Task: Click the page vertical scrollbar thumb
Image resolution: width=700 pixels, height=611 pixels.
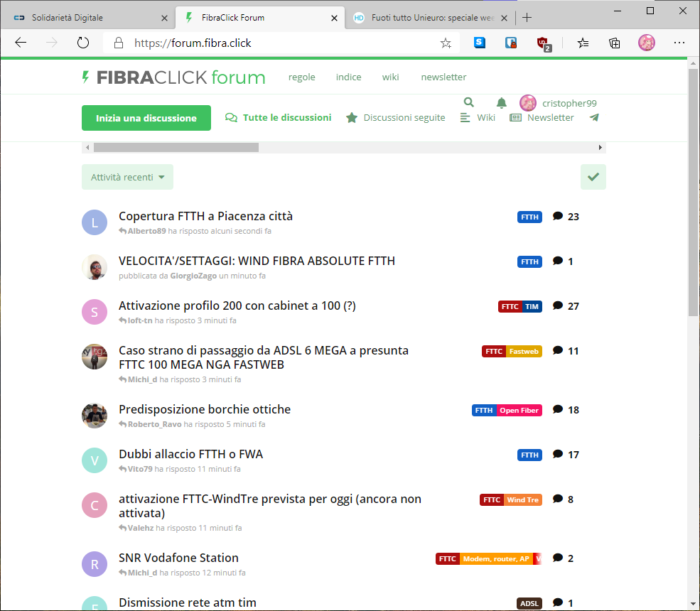Action: coord(693,193)
